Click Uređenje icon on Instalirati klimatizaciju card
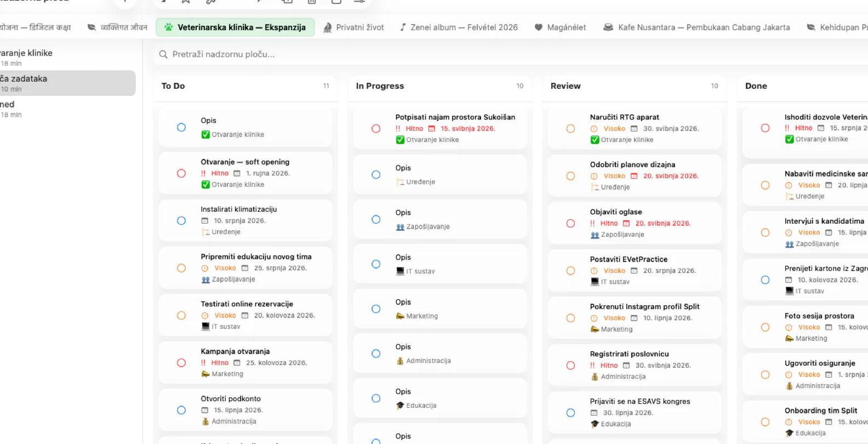Viewport: 868px width, 444px height. coord(205,232)
